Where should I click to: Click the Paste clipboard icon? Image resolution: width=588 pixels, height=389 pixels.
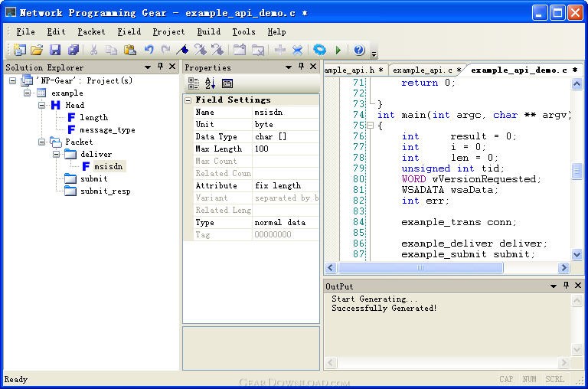(129, 50)
